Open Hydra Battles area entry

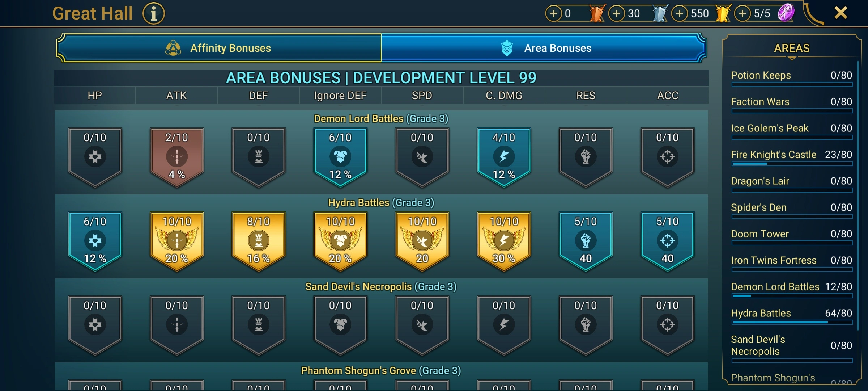[791, 315]
